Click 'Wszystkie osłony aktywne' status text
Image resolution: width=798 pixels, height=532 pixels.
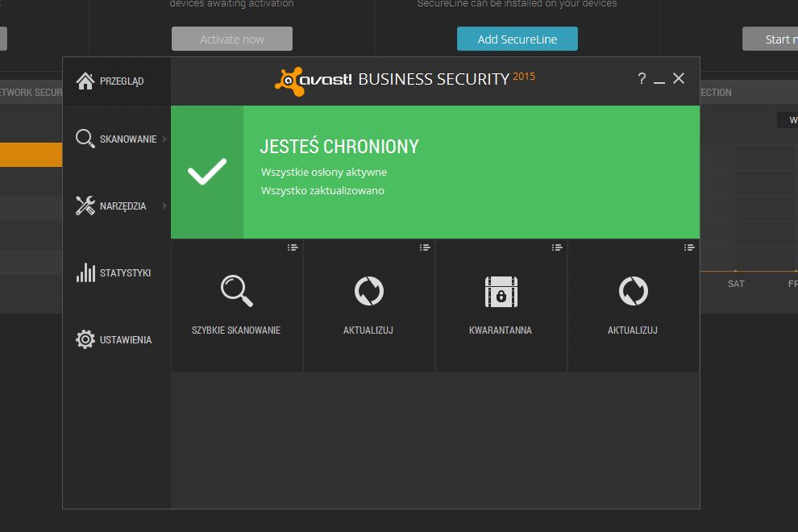[x=324, y=172]
